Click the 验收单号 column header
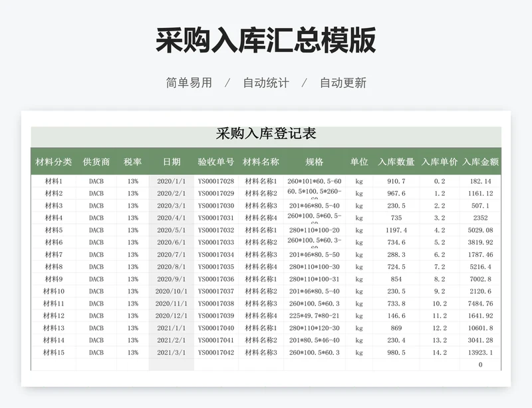The height and width of the screenshot is (408, 532). (x=216, y=162)
